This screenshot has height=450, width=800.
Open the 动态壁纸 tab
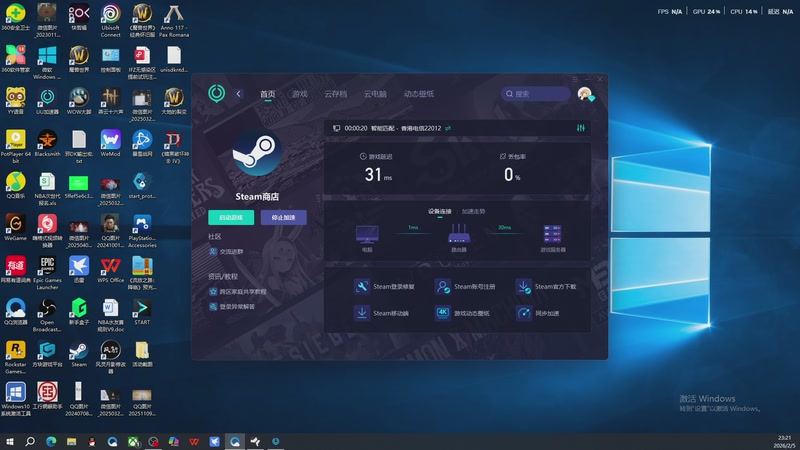pos(419,94)
